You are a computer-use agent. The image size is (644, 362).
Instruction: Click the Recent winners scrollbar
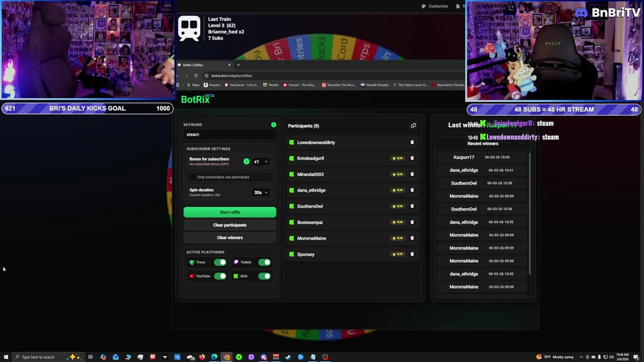click(x=530, y=214)
